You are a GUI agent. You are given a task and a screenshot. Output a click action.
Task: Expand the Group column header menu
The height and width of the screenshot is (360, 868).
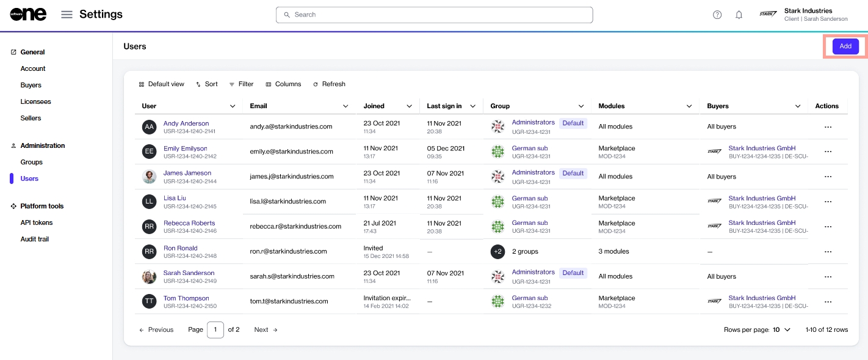click(581, 106)
